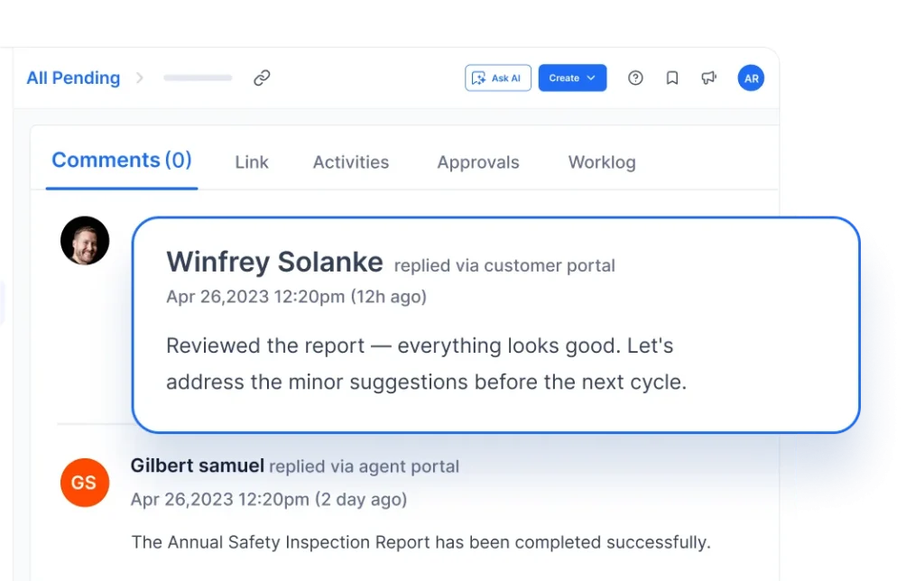Screen dimensions: 924x581
Task: Click the help question mark icon
Action: click(x=635, y=78)
